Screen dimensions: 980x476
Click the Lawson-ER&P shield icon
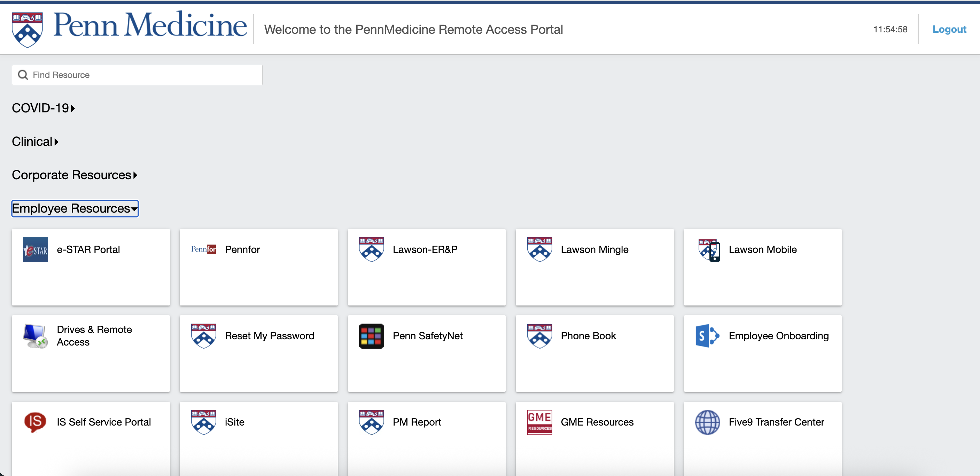point(372,249)
